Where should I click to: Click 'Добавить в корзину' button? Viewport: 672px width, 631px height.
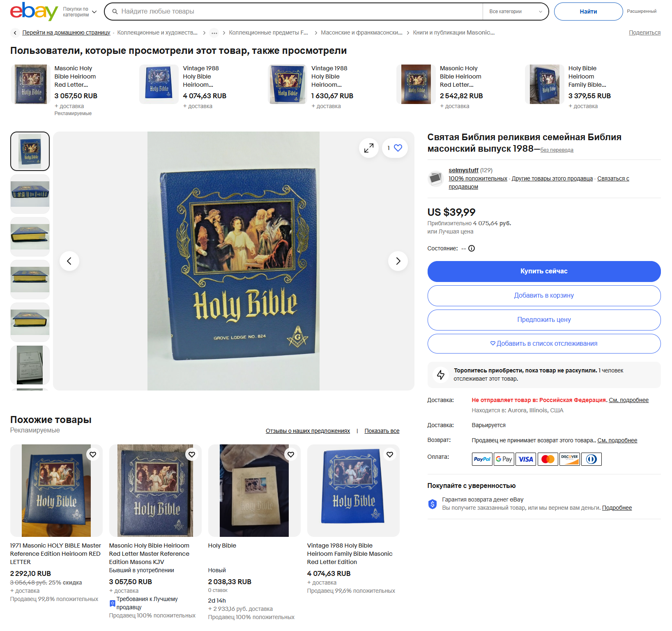coord(544,296)
